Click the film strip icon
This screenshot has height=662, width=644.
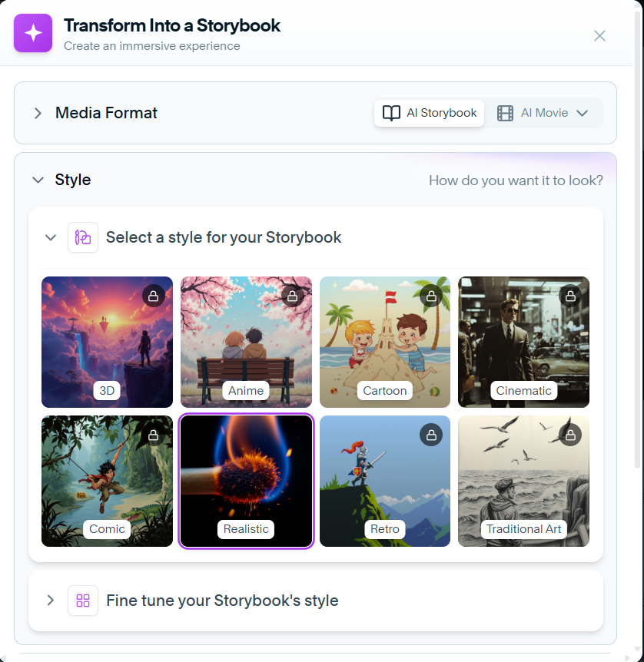(x=505, y=113)
